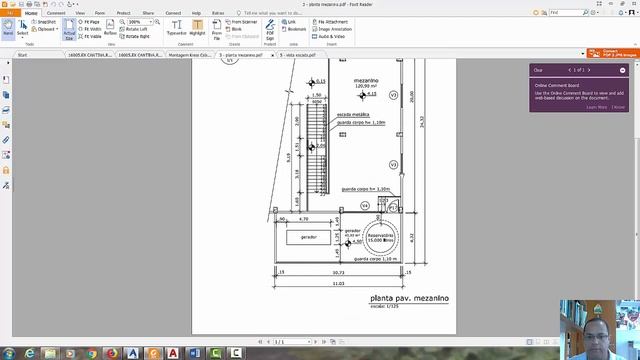Create PDF From Scanner
This screenshot has width=640, height=360.
point(241,22)
